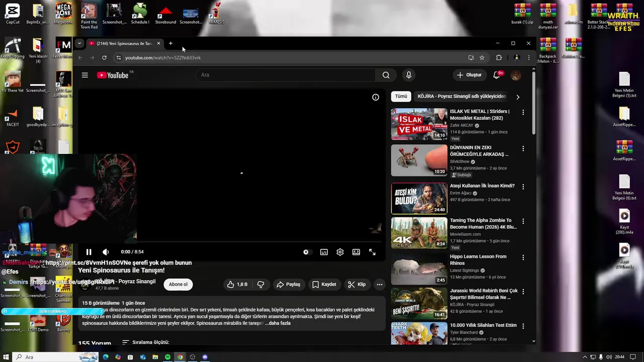Open Discord from the taskbar

[205, 357]
